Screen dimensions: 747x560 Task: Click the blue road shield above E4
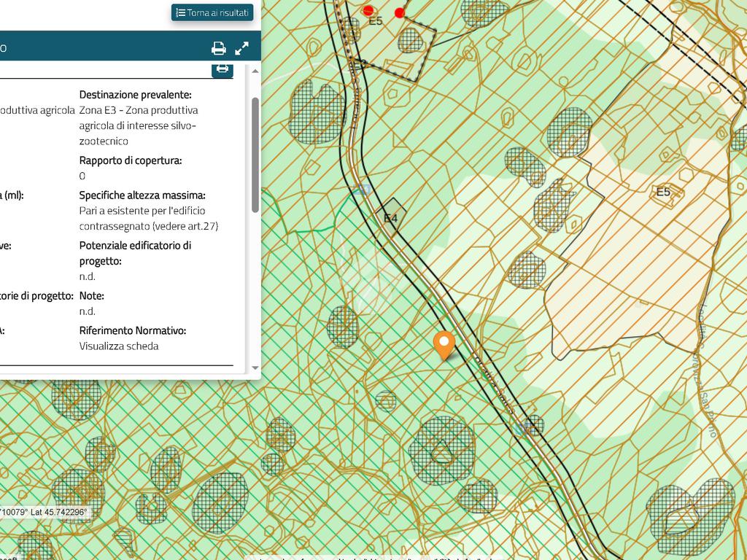(365, 190)
